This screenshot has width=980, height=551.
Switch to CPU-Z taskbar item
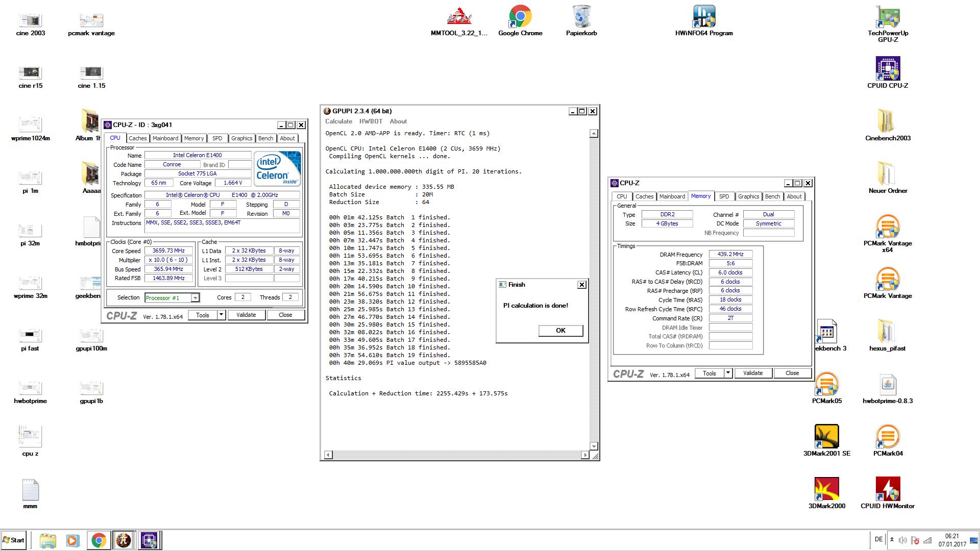click(x=149, y=540)
